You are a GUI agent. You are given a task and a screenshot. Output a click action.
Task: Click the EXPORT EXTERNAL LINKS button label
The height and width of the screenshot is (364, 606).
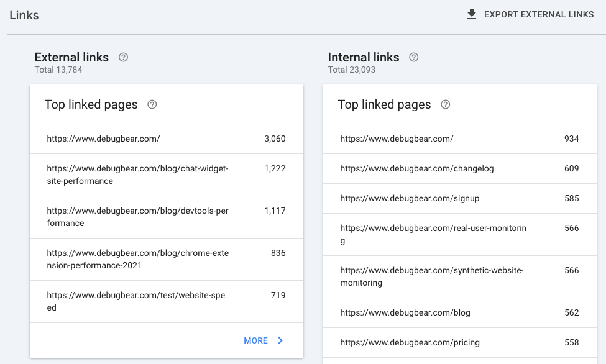pyautogui.click(x=539, y=14)
